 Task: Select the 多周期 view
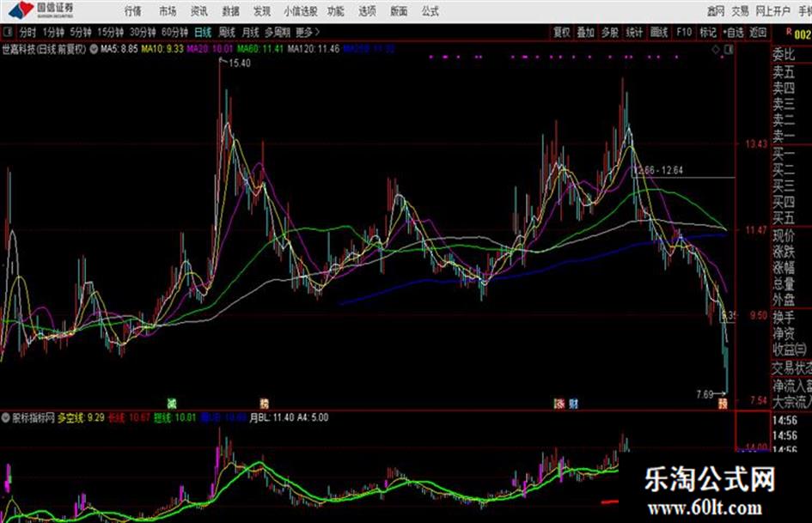pos(278,32)
